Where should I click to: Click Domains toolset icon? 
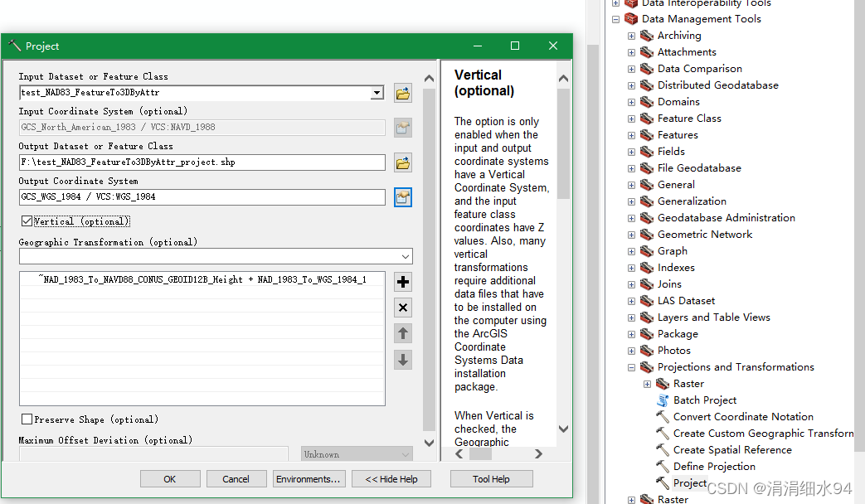pos(647,102)
